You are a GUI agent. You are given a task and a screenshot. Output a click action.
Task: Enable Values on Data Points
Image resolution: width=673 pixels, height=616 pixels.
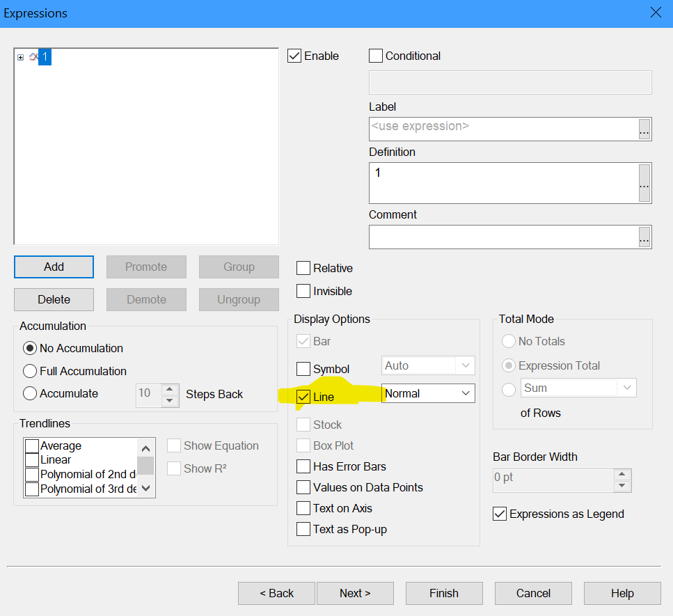coord(303,487)
